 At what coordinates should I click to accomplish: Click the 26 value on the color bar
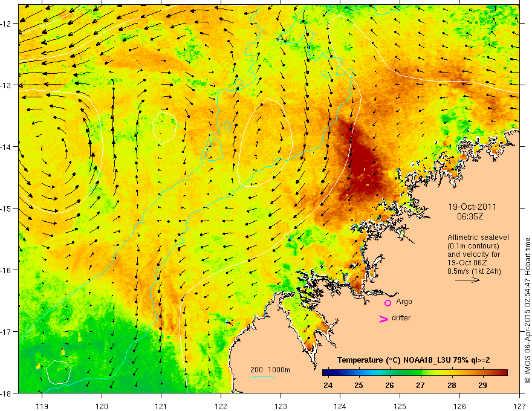[x=389, y=385]
